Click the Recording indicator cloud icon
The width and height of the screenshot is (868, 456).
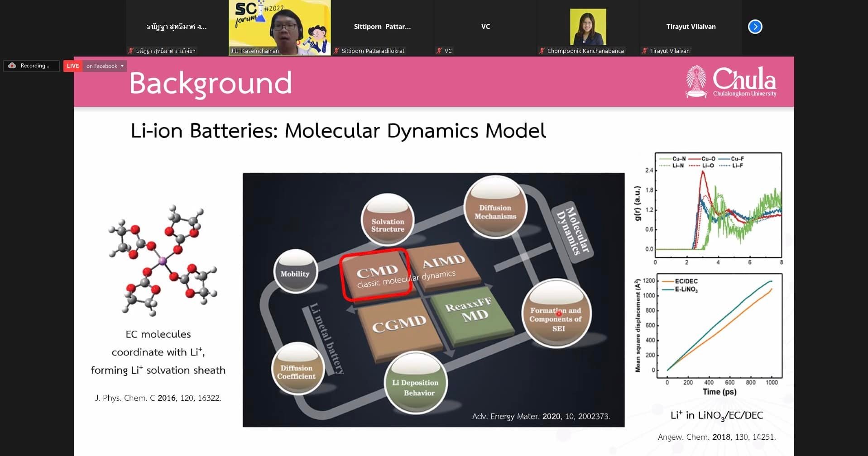coord(12,66)
